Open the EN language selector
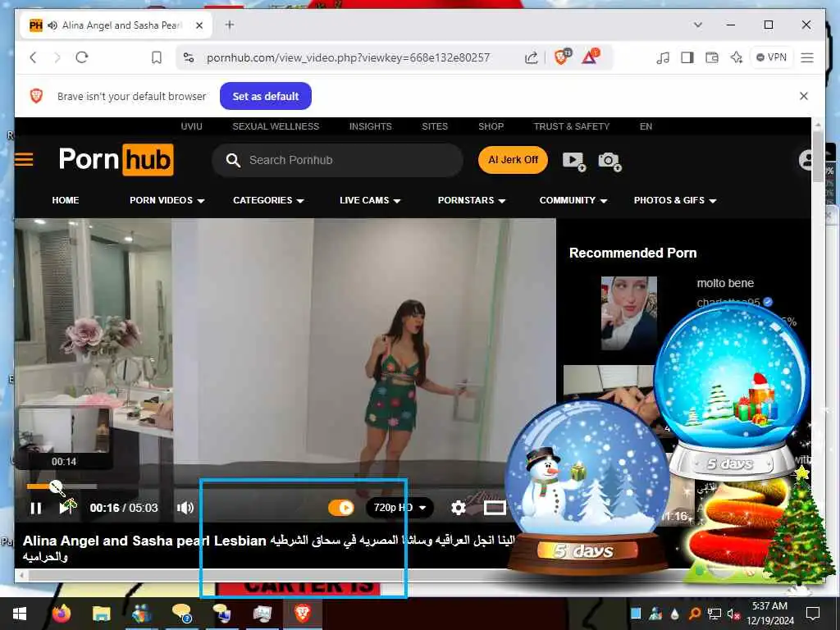This screenshot has width=840, height=630. click(x=646, y=126)
